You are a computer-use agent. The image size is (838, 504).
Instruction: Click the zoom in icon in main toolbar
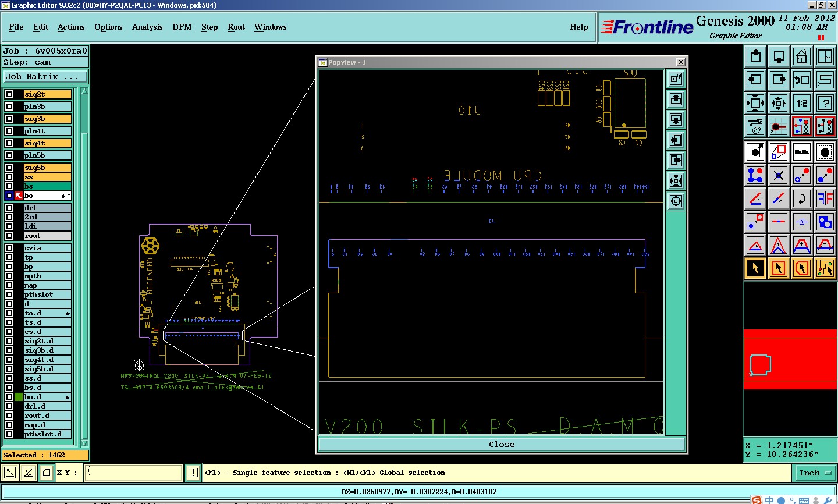[x=755, y=103]
